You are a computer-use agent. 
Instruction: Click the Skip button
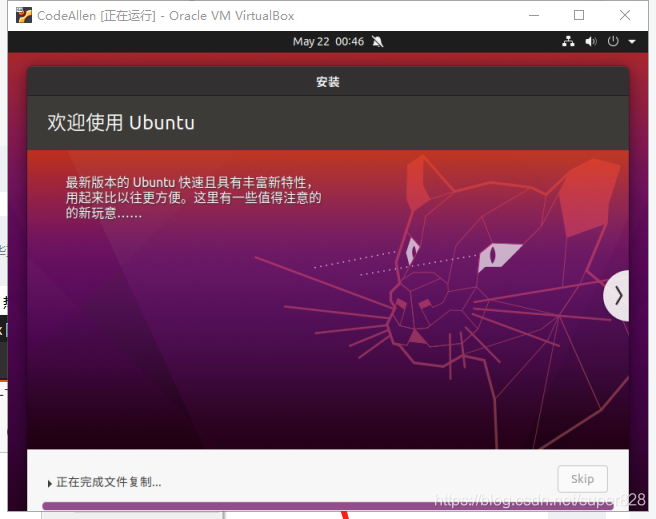(582, 479)
